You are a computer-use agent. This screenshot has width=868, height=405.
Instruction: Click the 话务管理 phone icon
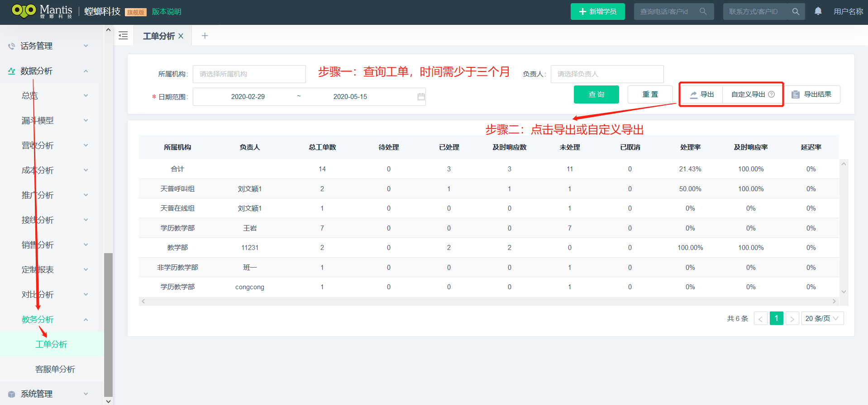click(12, 46)
